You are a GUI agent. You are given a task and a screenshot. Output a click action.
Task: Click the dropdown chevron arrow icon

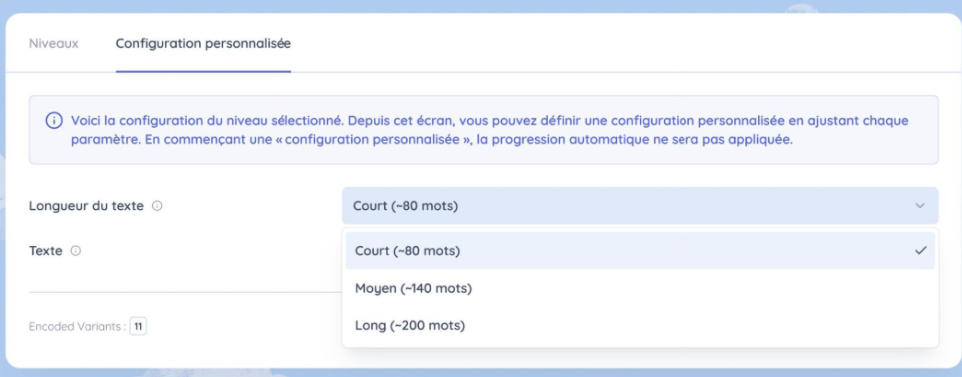coord(920,206)
